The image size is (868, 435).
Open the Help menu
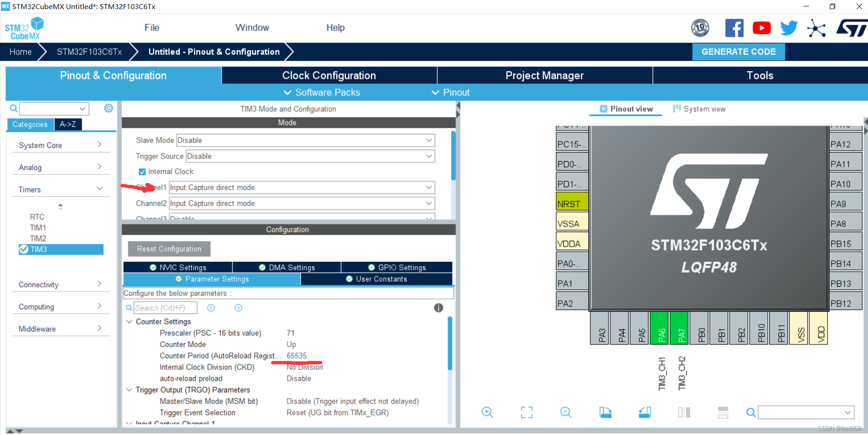pyautogui.click(x=335, y=28)
